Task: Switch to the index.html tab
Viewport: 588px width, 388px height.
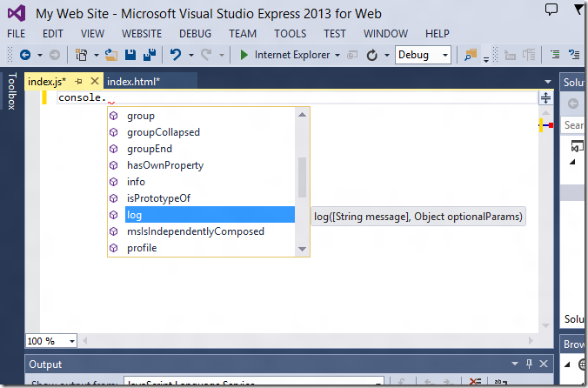Action: tap(133, 81)
